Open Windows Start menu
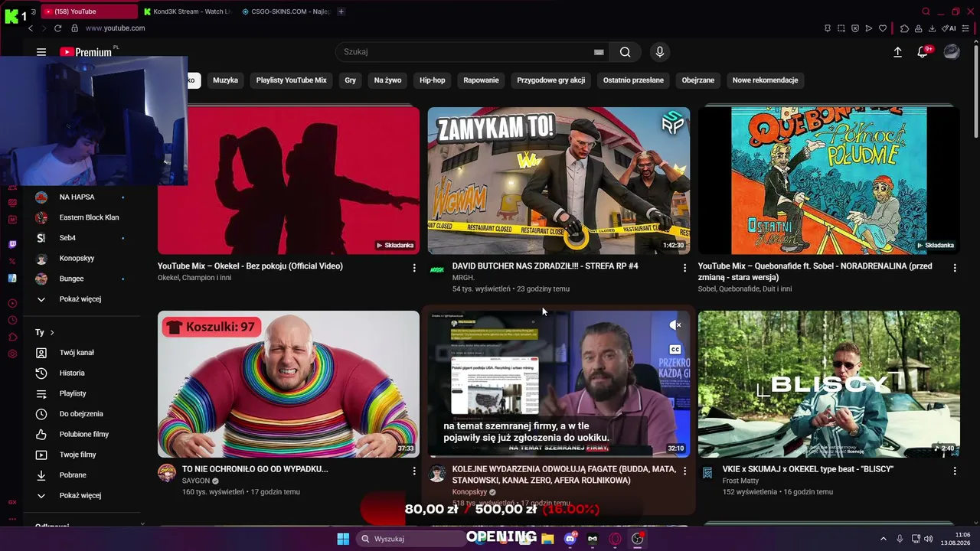The width and height of the screenshot is (980, 551). click(343, 539)
